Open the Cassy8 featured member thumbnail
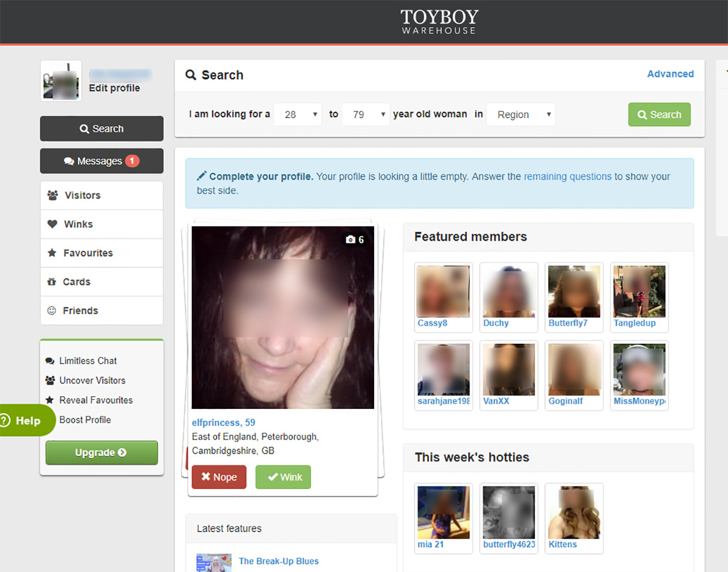728x572 pixels. (443, 292)
